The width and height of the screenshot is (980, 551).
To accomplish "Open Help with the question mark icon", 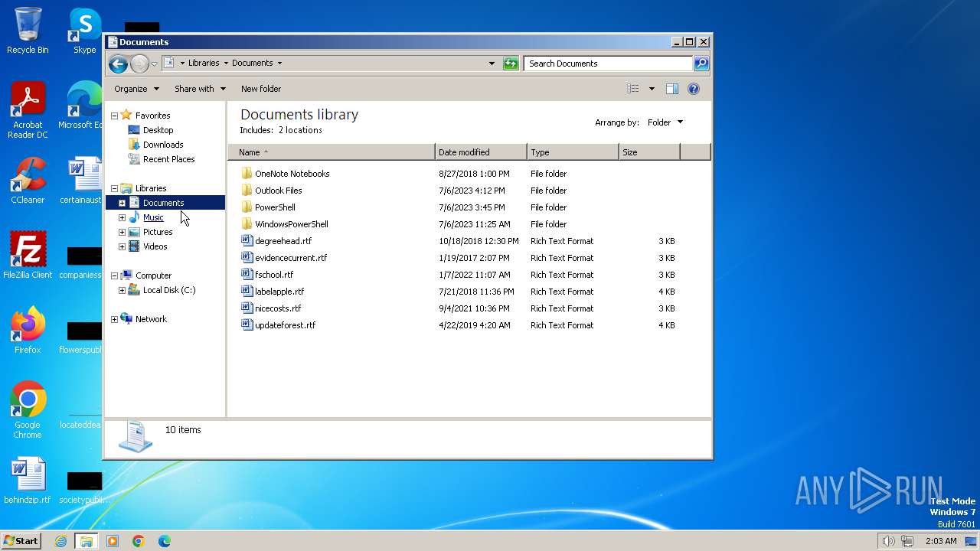I will coord(694,89).
